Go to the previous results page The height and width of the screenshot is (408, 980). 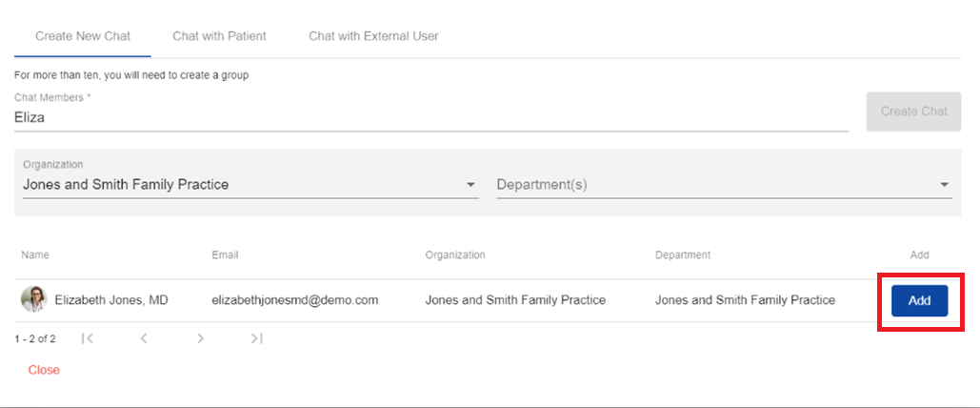click(144, 338)
